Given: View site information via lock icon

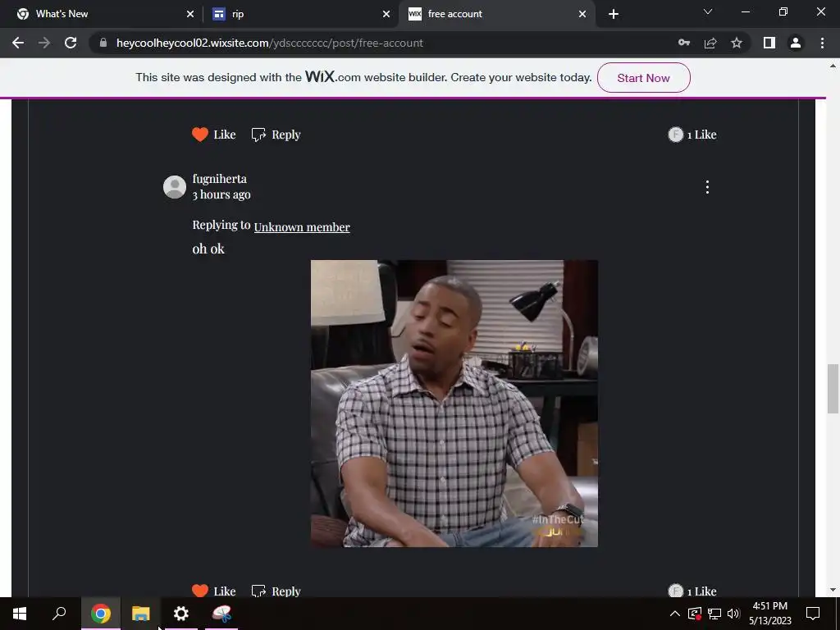Looking at the screenshot, I should (x=103, y=43).
